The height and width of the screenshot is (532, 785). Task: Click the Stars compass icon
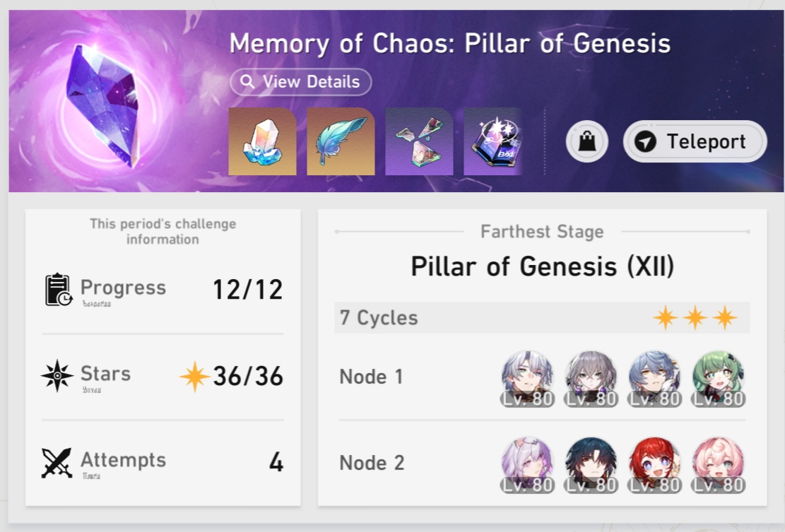pos(57,375)
